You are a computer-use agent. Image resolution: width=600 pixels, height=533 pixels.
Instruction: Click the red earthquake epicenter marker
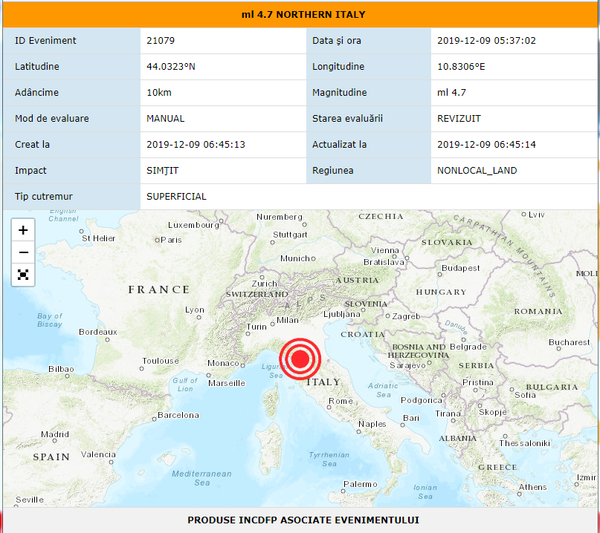click(299, 360)
